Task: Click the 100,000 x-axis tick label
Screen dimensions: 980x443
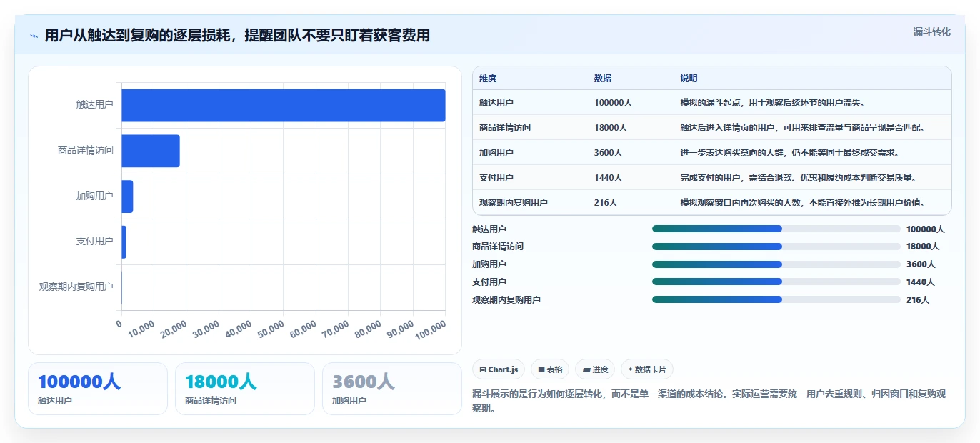Action: point(431,330)
